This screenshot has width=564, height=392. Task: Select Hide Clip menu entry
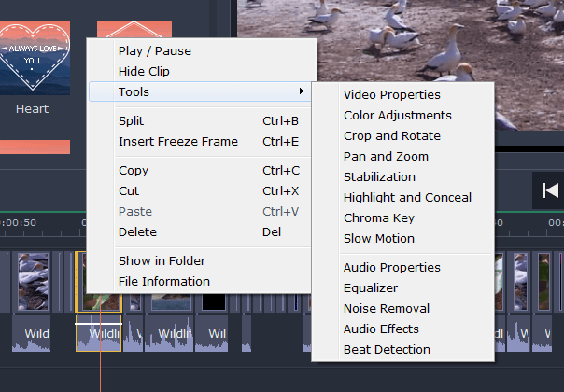pyautogui.click(x=145, y=71)
